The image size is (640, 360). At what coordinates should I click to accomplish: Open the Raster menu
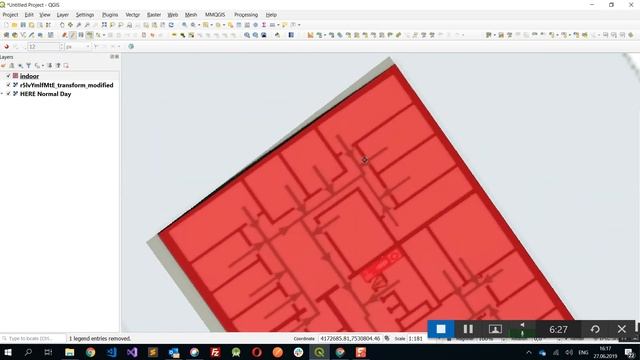pyautogui.click(x=154, y=15)
